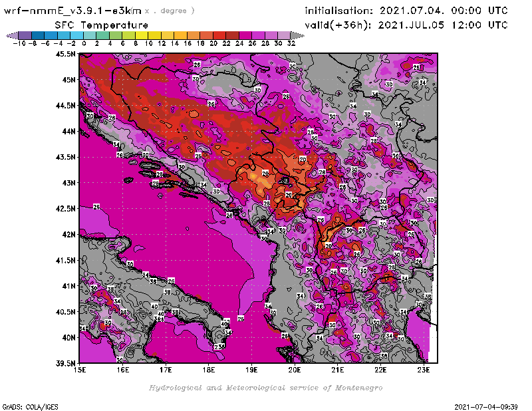Click the initialisation date line 2021.07.04.
The width and height of the screenshot is (532, 411).
(x=406, y=11)
